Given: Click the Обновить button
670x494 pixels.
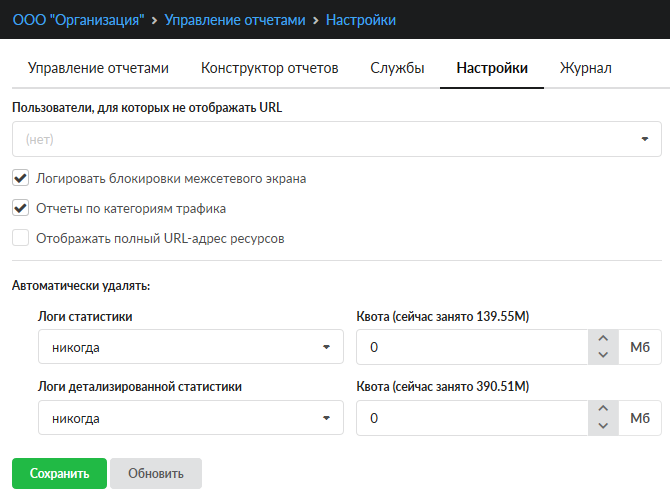Looking at the screenshot, I should click(156, 473).
